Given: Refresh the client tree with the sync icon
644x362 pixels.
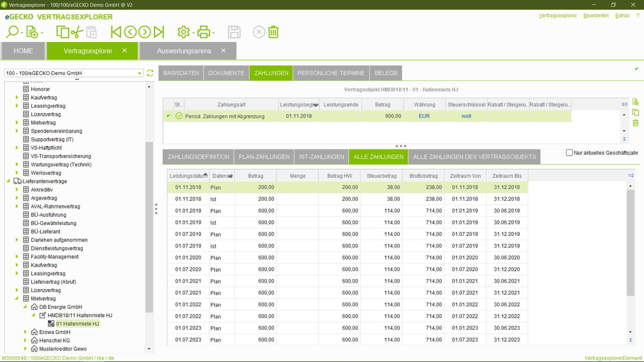Looking at the screenshot, I should tap(150, 73).
